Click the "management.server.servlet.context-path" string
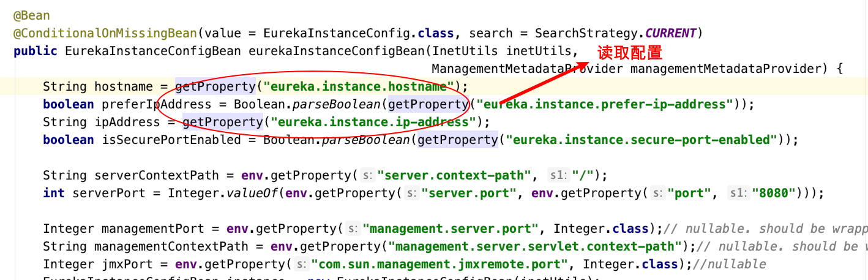868x280 pixels. point(535,246)
